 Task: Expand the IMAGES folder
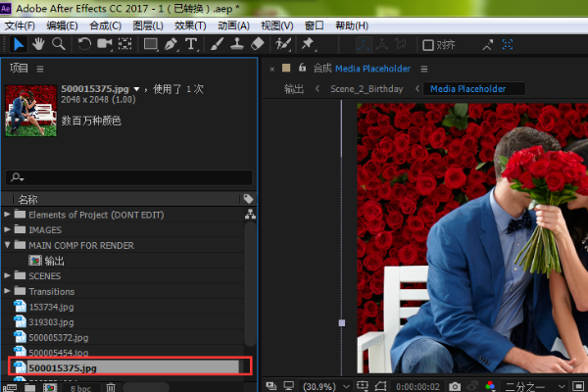[8, 229]
